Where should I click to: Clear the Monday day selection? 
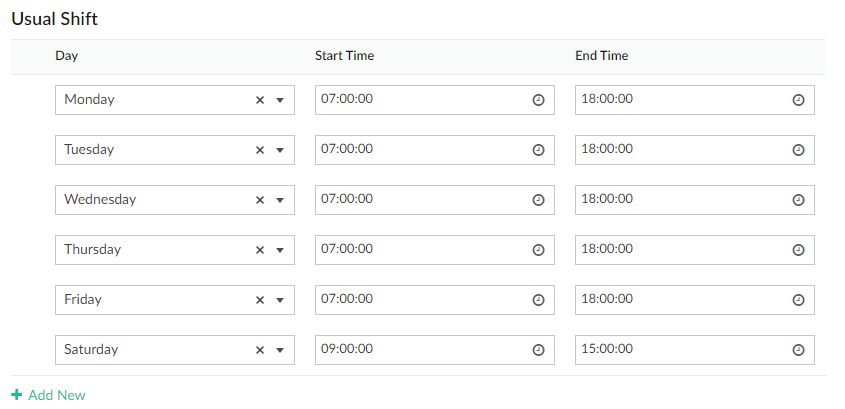(260, 100)
